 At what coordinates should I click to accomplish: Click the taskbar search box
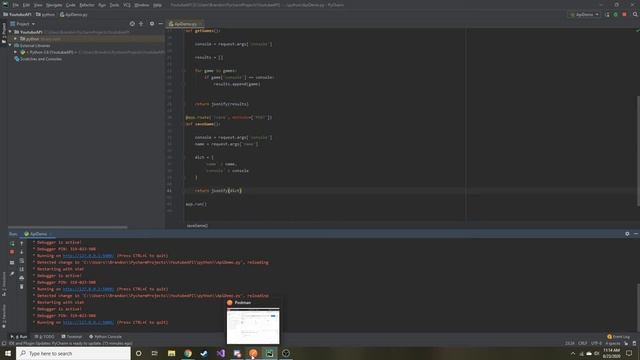click(73, 353)
